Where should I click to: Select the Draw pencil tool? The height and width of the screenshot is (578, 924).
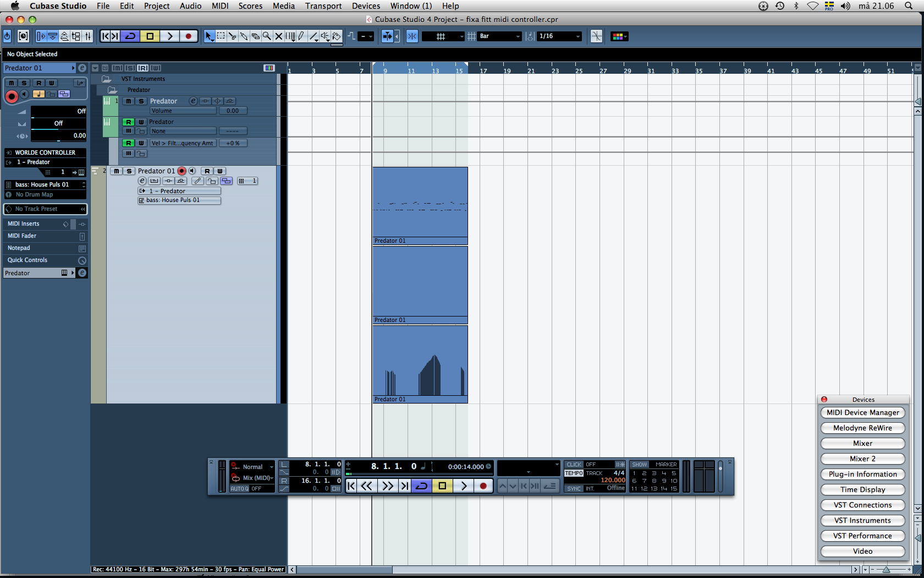[x=301, y=36]
